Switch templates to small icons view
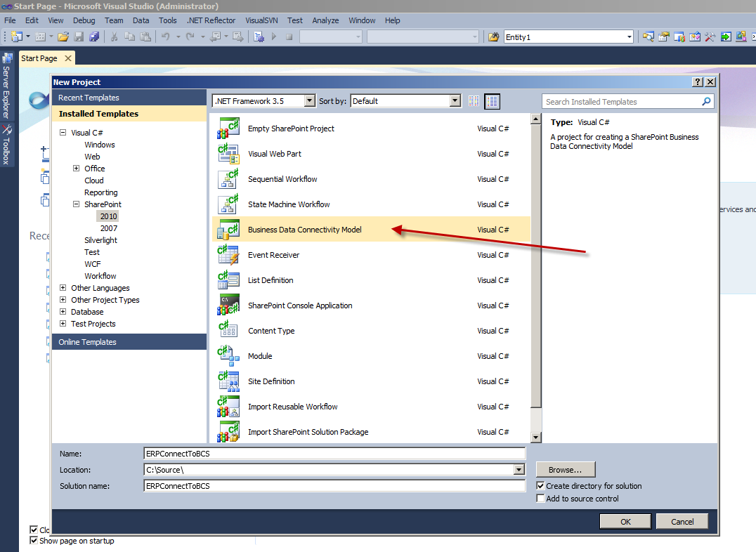This screenshot has width=756, height=552. [x=474, y=101]
